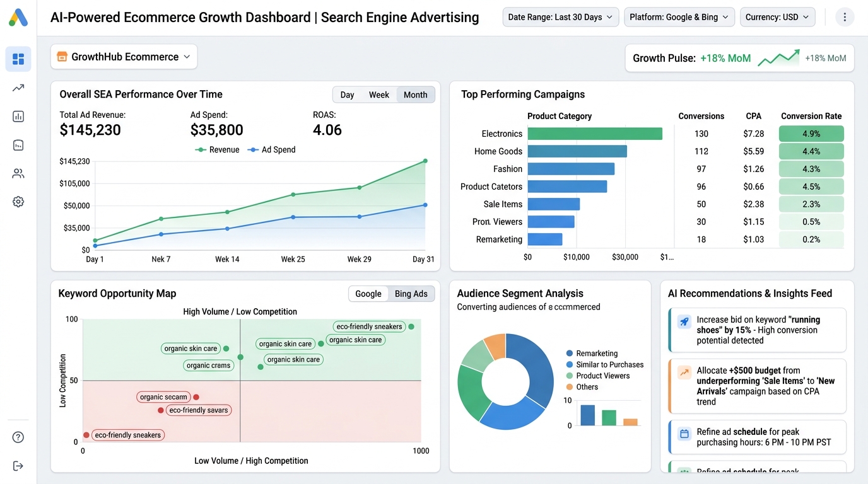This screenshot has height=484, width=868.
Task: Toggle the Revenue legend series
Action: point(217,150)
